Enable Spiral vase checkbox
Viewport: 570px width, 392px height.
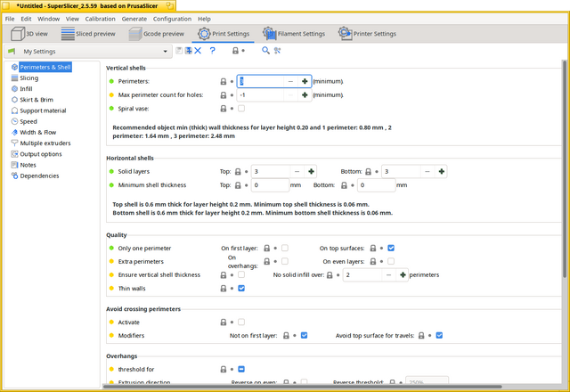click(x=241, y=109)
